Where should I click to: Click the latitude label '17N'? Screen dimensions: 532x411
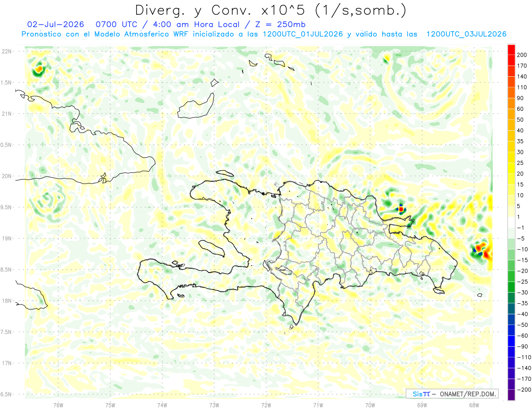click(x=8, y=363)
